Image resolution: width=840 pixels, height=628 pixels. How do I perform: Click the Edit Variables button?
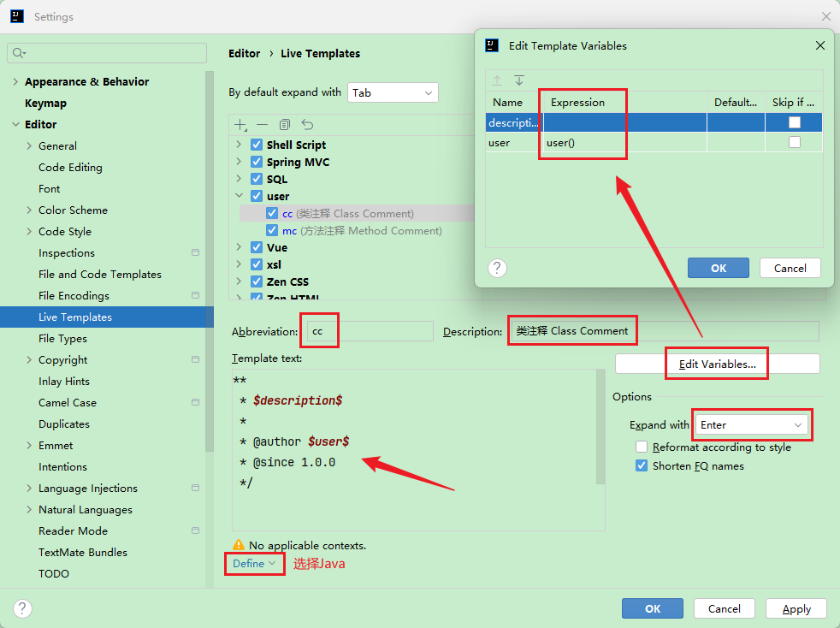pyautogui.click(x=717, y=364)
